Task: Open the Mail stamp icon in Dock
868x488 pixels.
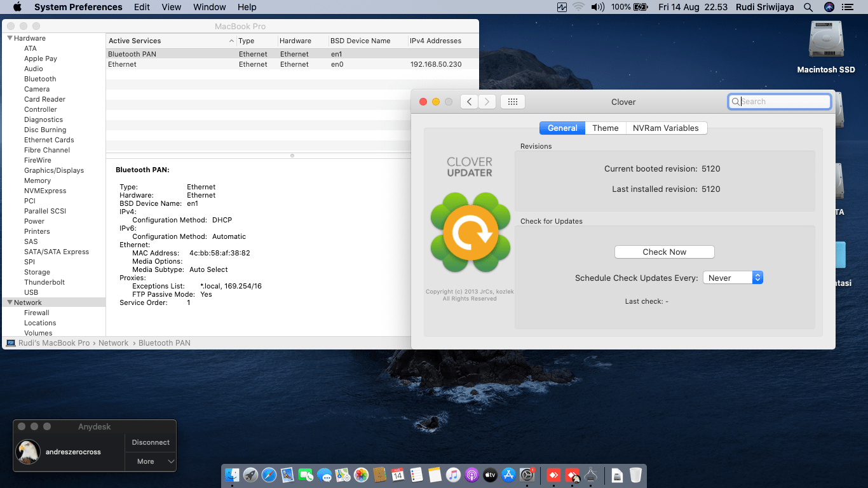Action: coord(287,475)
